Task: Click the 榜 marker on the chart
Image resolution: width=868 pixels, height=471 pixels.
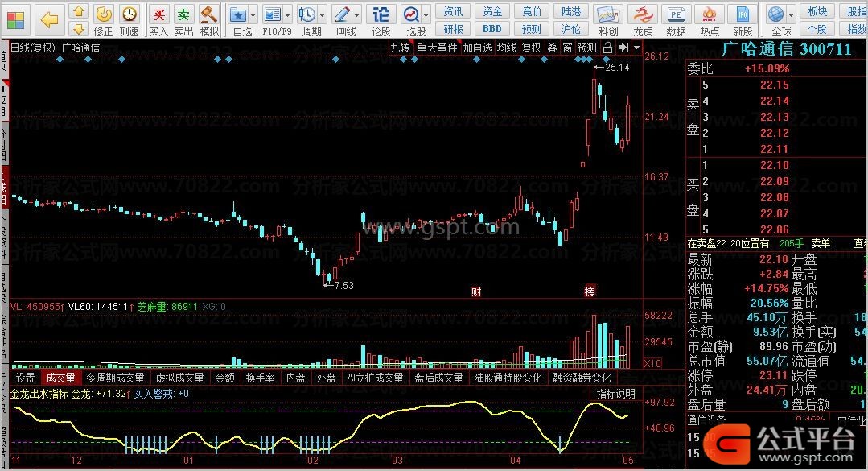Action: (590, 291)
